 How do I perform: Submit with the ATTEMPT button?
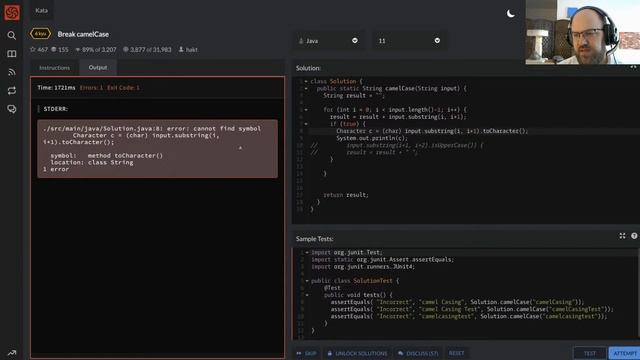click(625, 353)
